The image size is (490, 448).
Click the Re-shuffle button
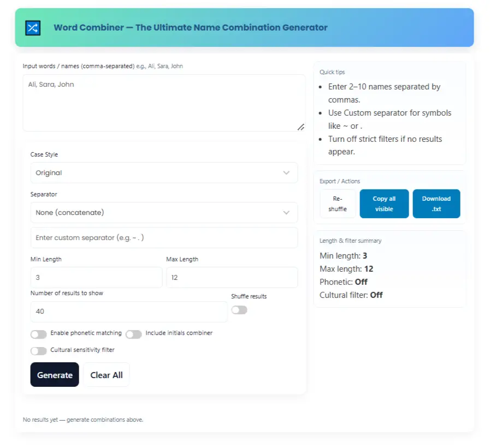pyautogui.click(x=338, y=204)
